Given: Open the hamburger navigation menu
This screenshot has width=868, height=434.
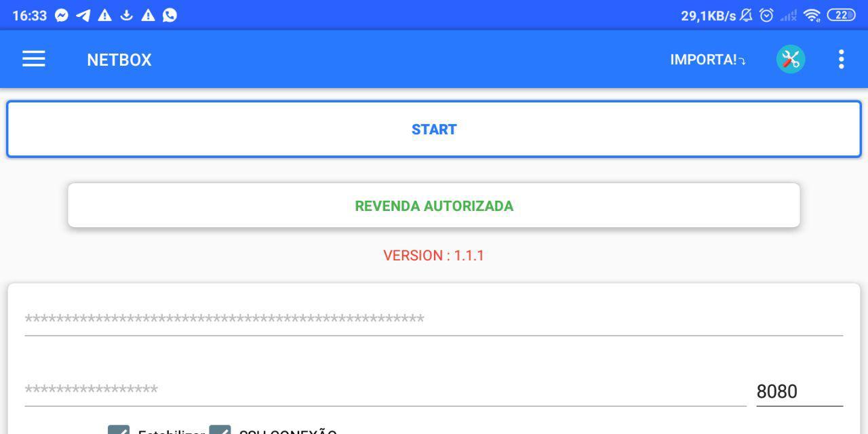Looking at the screenshot, I should click(33, 59).
